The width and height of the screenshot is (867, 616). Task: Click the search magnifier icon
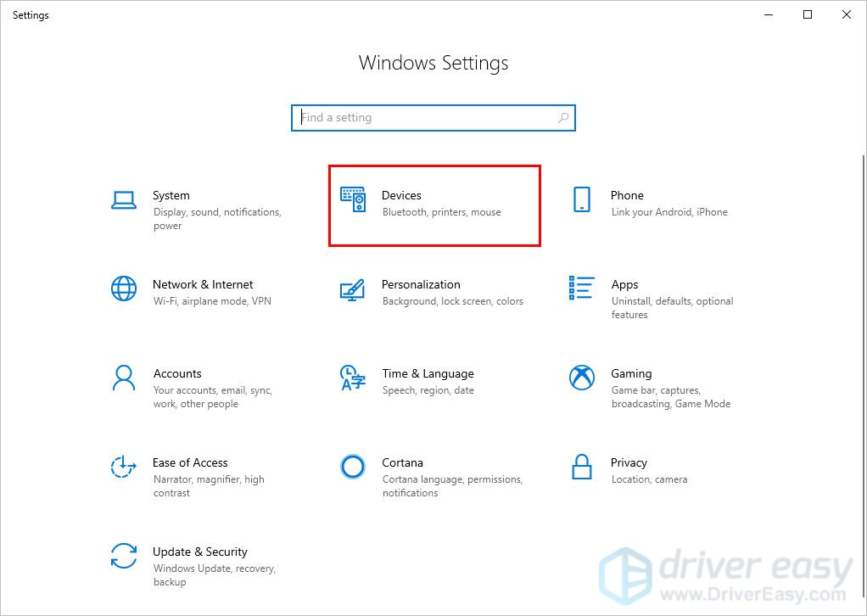[x=562, y=118]
